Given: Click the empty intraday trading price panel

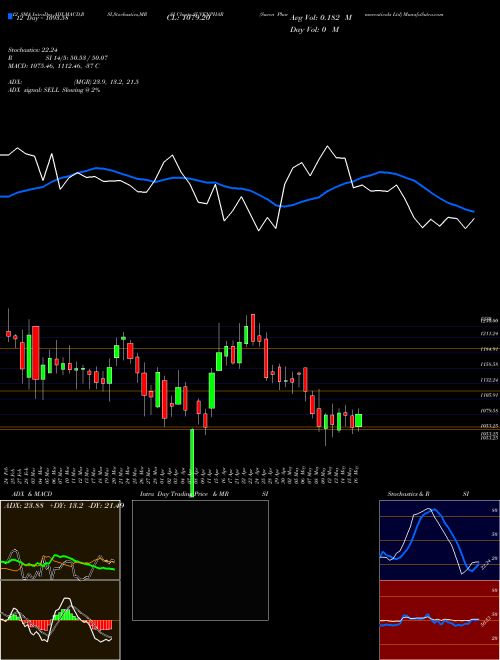Looking at the screenshot, I should (x=200, y=560).
